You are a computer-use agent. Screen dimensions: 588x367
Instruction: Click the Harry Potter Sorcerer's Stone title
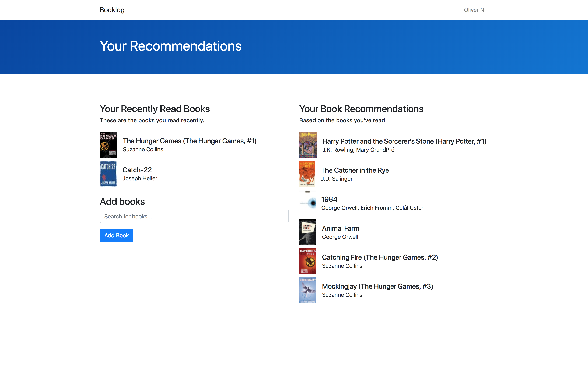(404, 141)
